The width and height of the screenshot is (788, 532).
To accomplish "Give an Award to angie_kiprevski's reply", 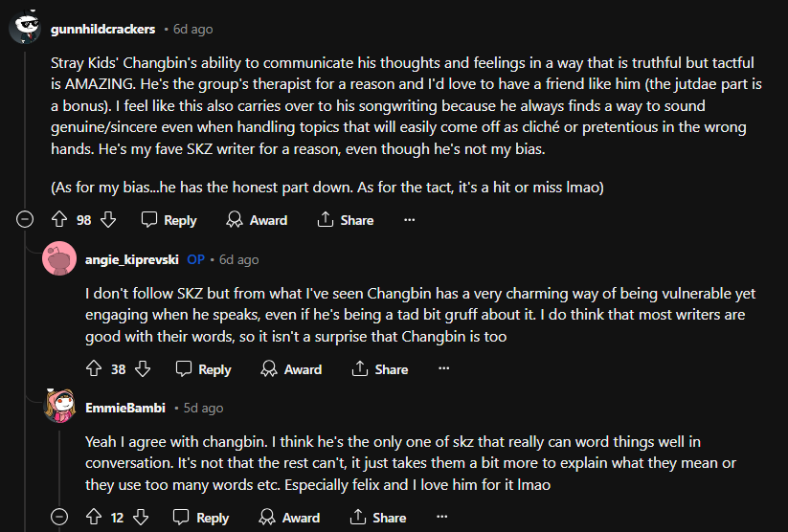I will tap(291, 369).
